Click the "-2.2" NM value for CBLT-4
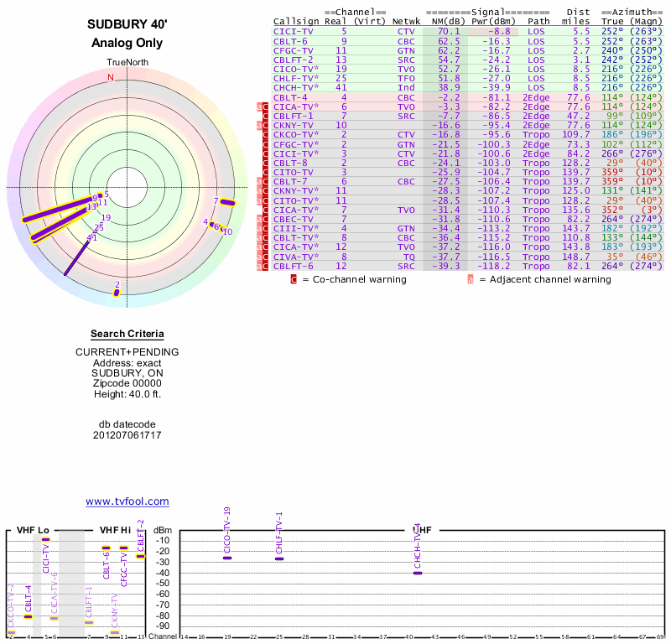 coord(449,97)
